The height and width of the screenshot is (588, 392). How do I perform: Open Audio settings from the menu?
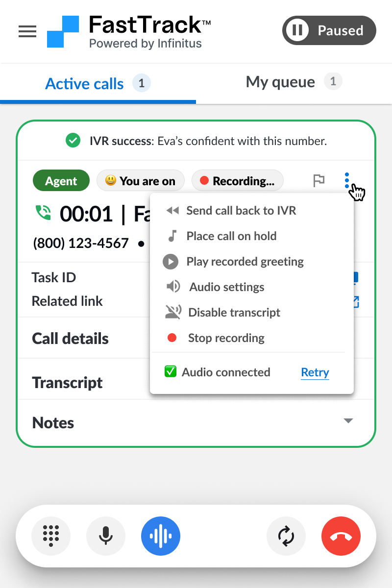point(251,287)
